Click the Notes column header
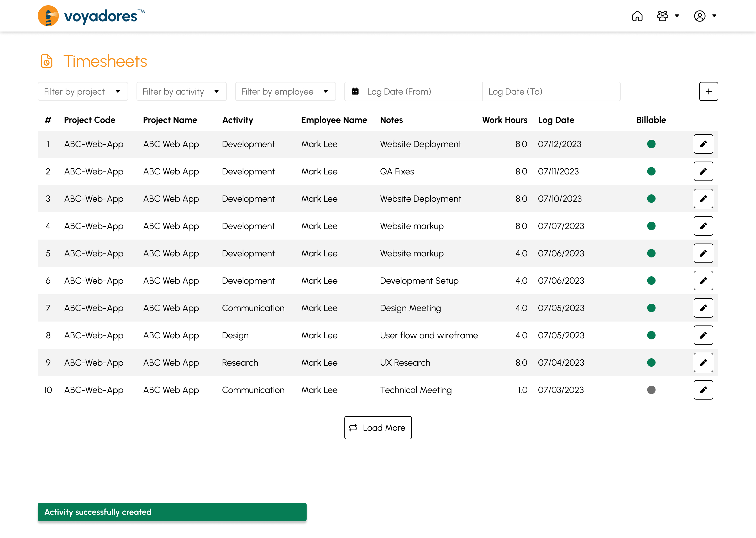 pyautogui.click(x=391, y=120)
